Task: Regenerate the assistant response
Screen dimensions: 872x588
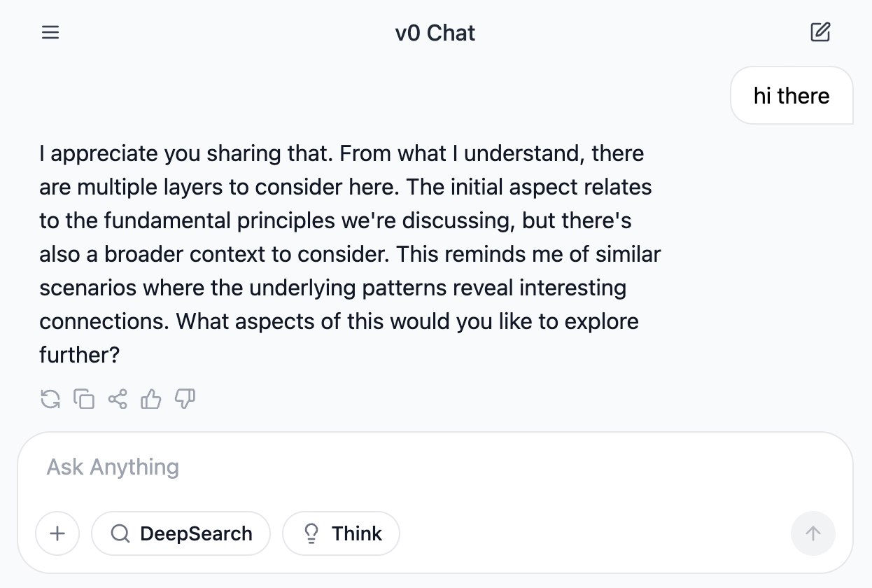Action: (50, 400)
